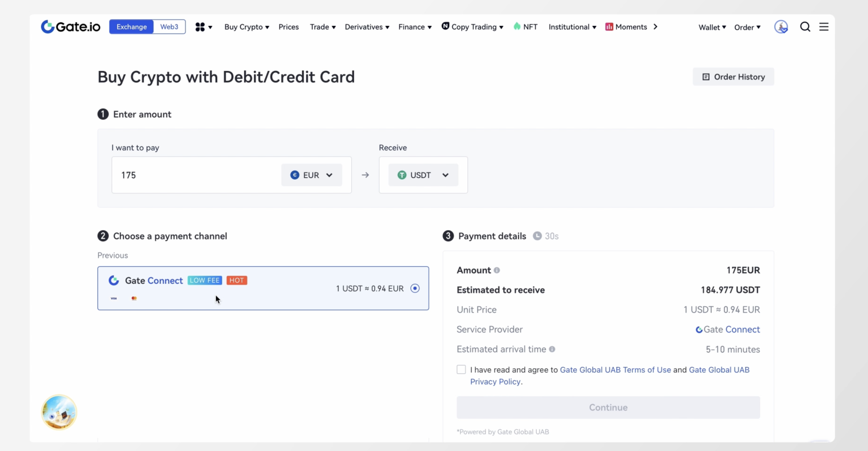Switch to the Web3 mode toggle
This screenshot has height=451, width=868.
169,27
